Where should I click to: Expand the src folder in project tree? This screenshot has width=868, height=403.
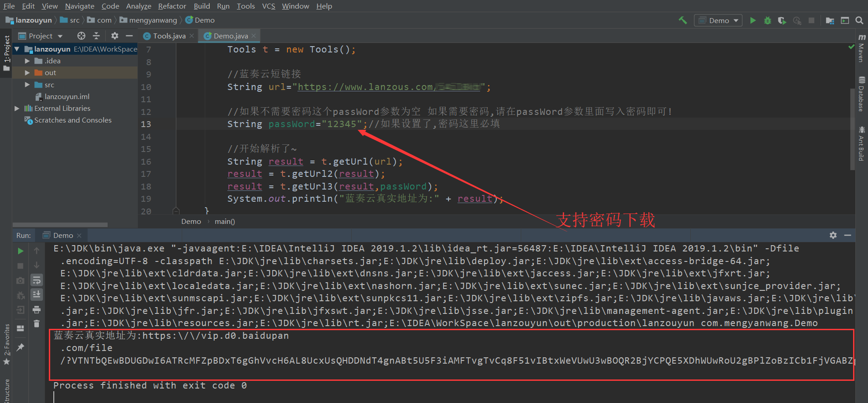[27, 85]
